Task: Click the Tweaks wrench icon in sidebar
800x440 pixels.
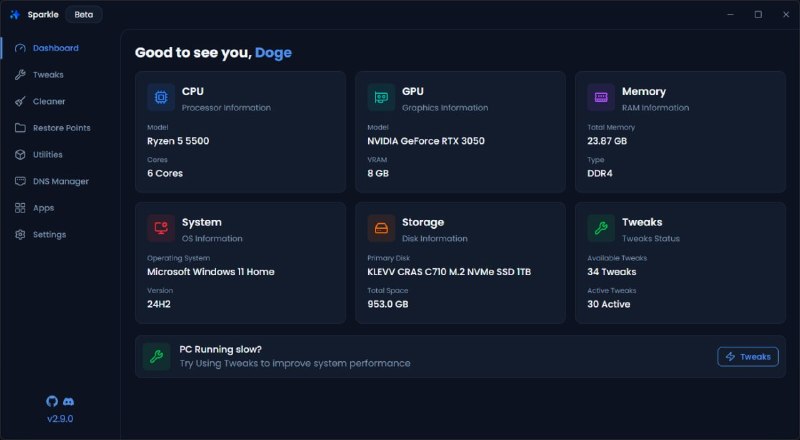Action: (20, 75)
